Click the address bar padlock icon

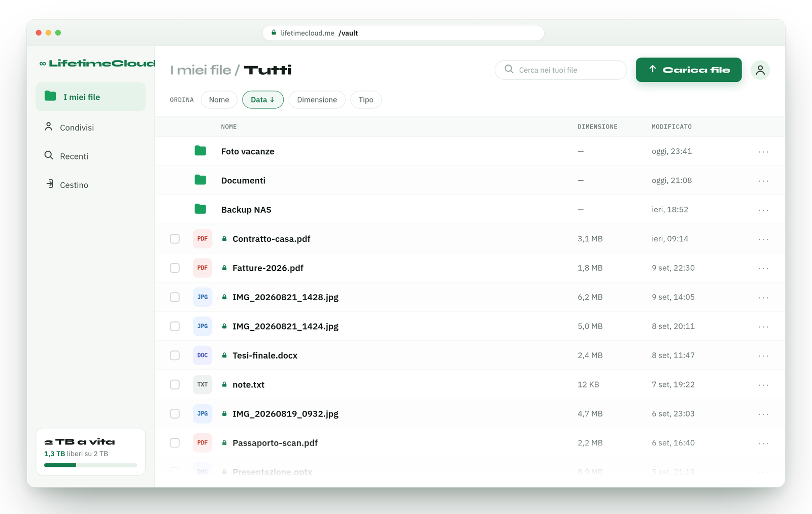coord(274,33)
